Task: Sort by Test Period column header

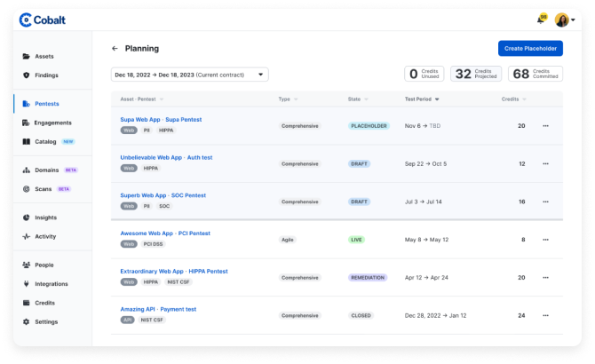Action: pyautogui.click(x=422, y=99)
